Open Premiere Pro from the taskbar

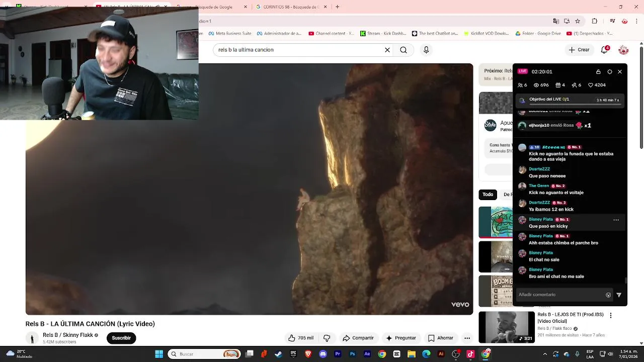coord(338,354)
